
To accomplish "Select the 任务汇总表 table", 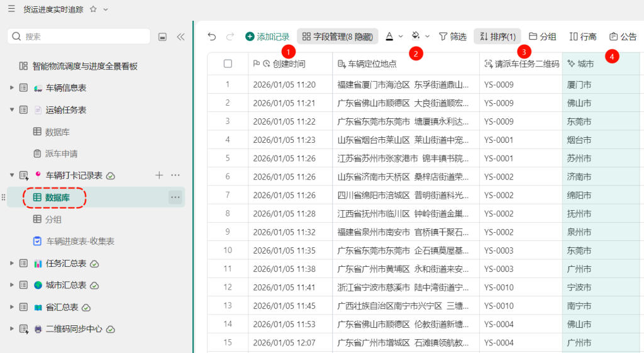I will (66, 264).
